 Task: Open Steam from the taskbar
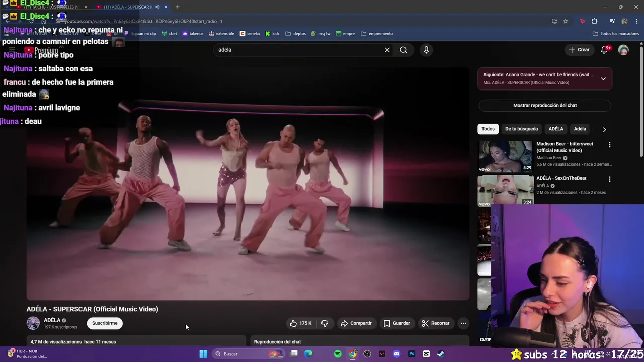[441, 354]
